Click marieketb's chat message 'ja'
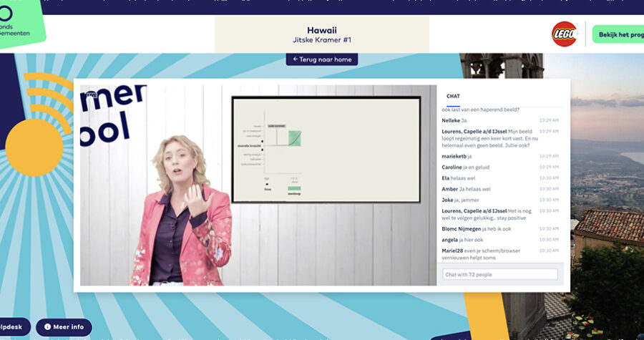644x340 pixels. [x=500, y=157]
